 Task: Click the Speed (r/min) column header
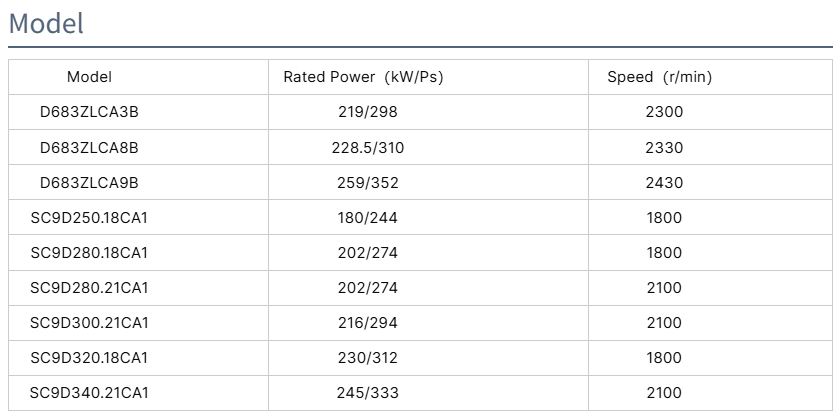tap(659, 77)
